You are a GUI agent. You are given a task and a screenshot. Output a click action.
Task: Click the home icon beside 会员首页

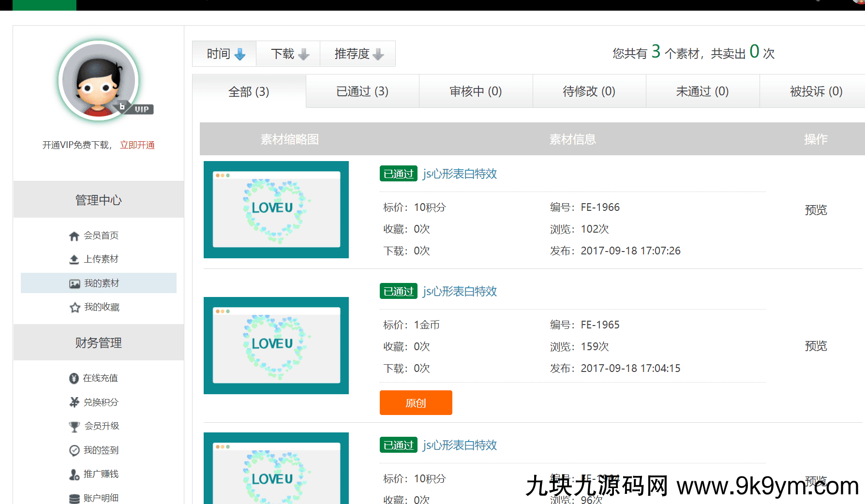pyautogui.click(x=74, y=236)
